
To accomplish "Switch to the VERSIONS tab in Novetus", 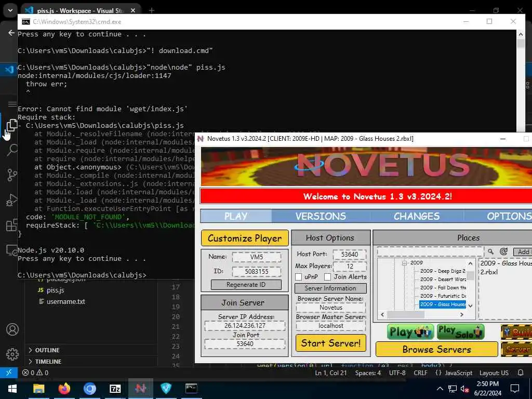I will click(x=321, y=216).
